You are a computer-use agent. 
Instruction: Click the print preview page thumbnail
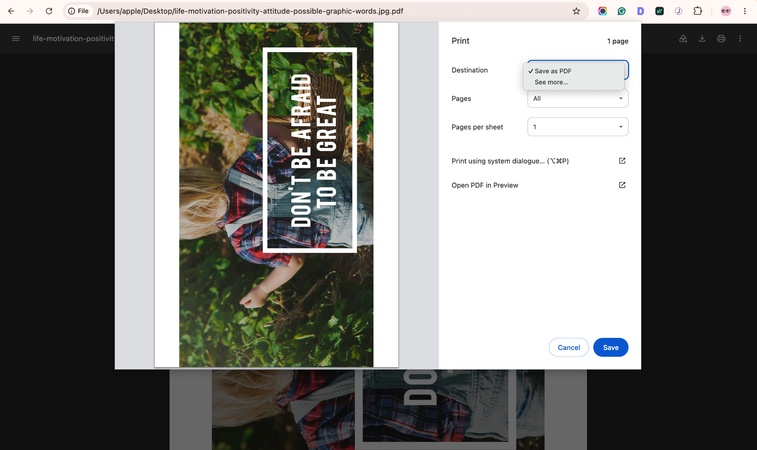[276, 195]
